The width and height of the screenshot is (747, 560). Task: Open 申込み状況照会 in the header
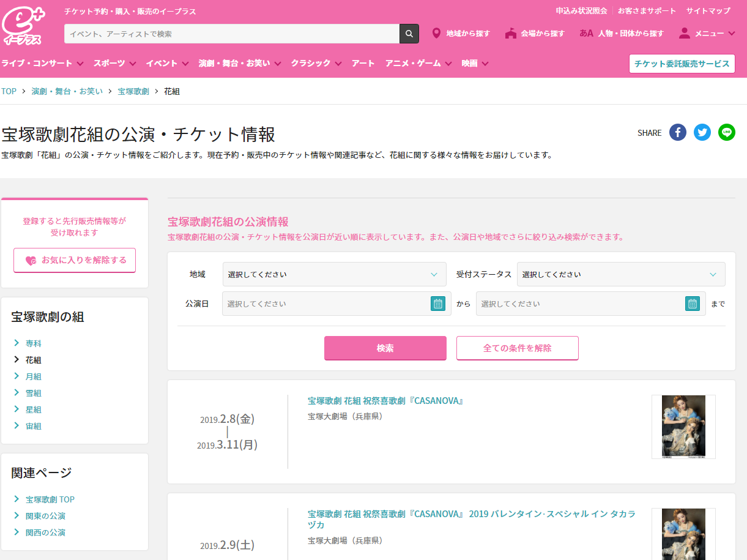coord(581,11)
